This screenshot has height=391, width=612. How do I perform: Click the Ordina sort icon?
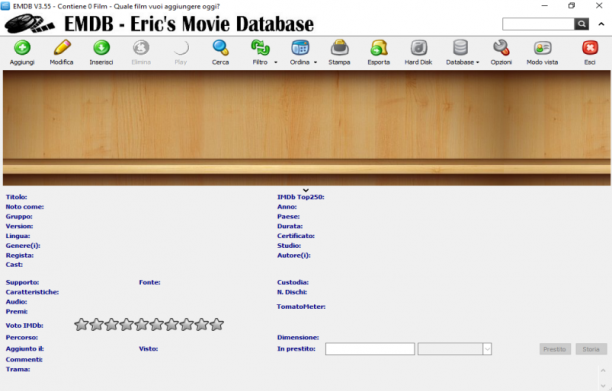tap(300, 48)
